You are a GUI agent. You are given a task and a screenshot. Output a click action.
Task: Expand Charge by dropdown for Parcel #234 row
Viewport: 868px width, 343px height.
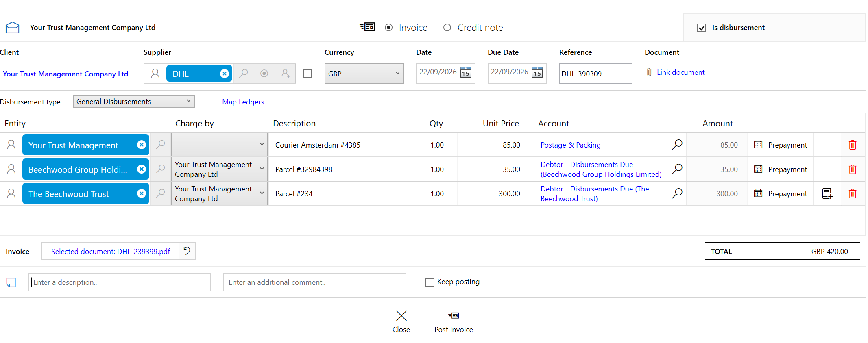(x=220, y=193)
